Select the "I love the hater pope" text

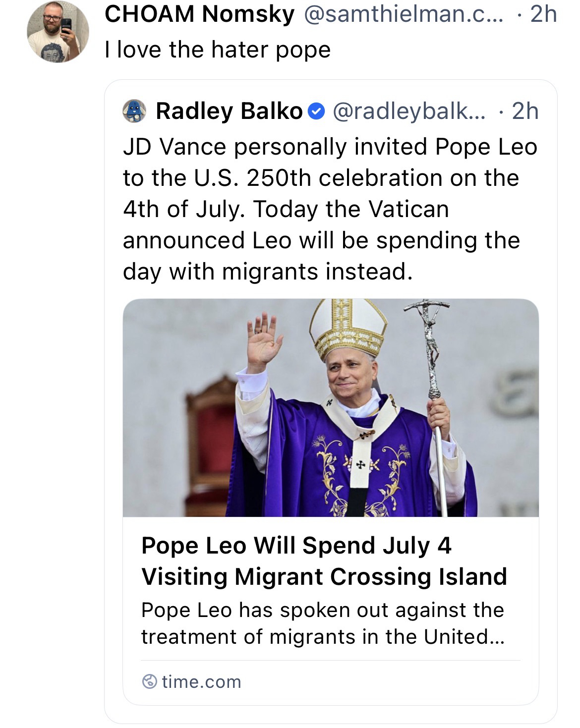[x=218, y=50]
